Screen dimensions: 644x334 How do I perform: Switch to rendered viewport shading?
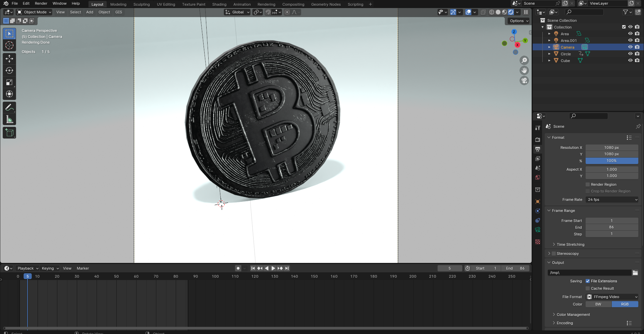pyautogui.click(x=511, y=12)
